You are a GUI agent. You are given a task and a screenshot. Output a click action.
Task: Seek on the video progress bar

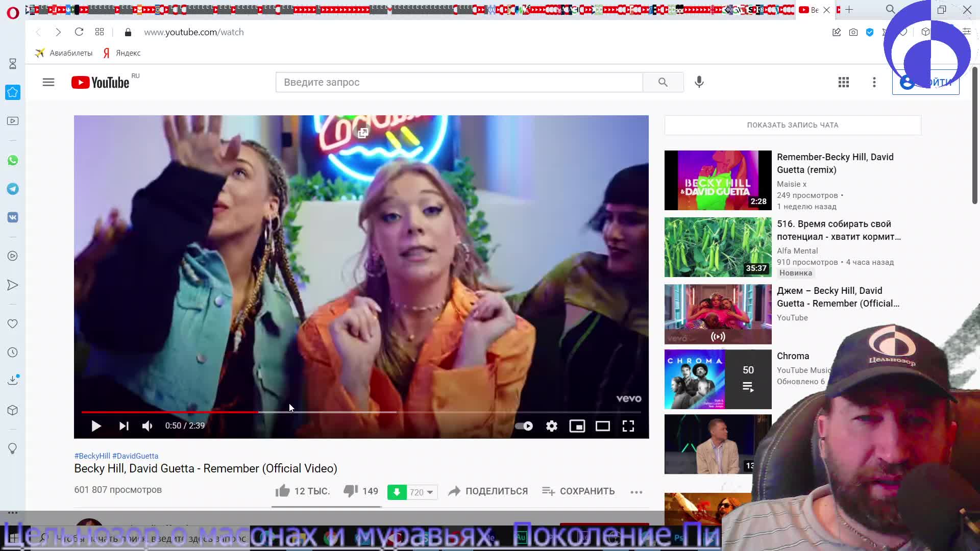[x=361, y=412]
